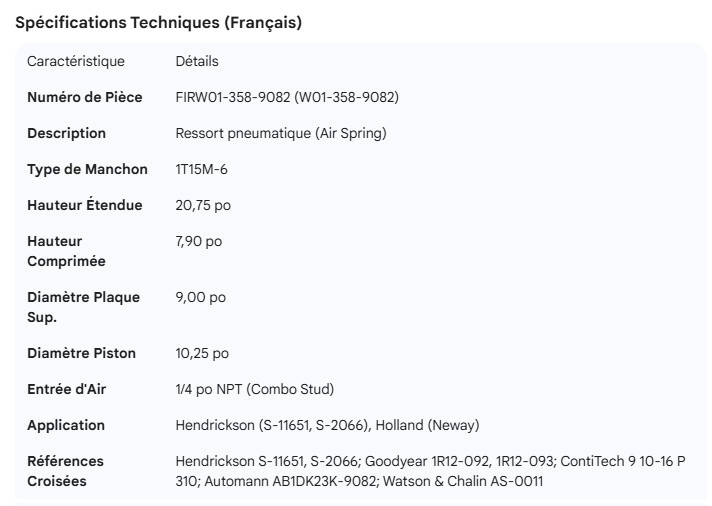The image size is (712, 506).
Task: Click the "Spécifications Techniques (Français)" heading
Action: (158, 23)
